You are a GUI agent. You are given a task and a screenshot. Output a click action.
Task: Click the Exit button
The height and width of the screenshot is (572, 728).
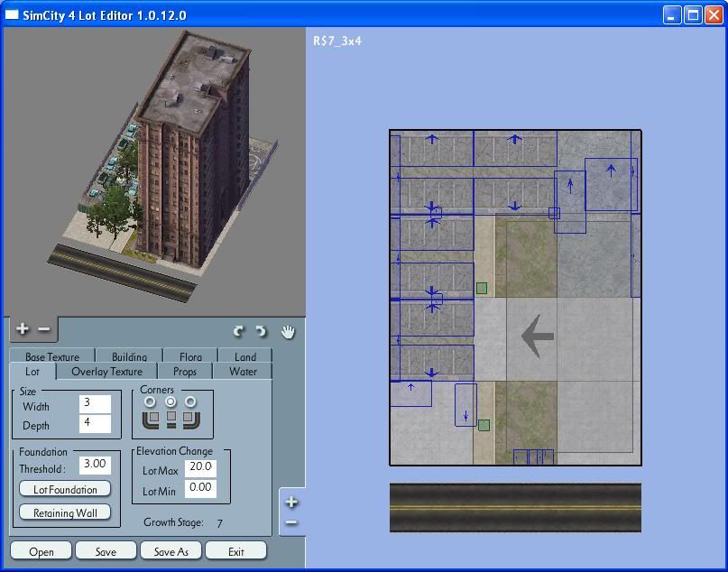click(x=235, y=551)
